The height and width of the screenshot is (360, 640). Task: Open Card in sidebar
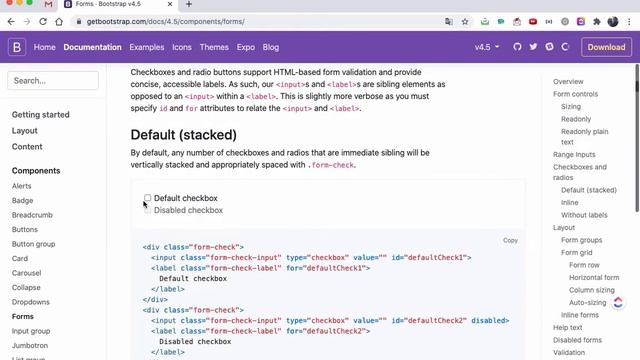(x=20, y=258)
